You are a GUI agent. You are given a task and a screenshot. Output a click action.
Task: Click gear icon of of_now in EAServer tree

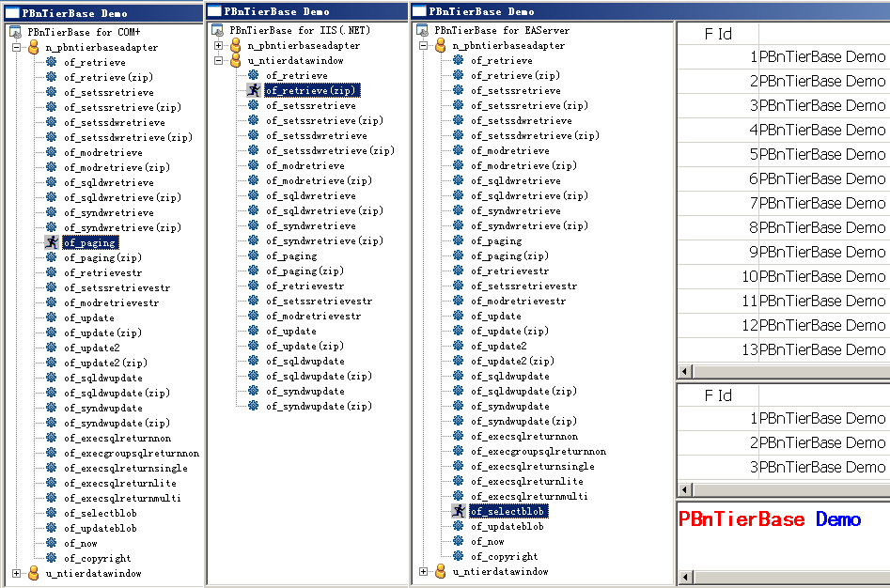(x=459, y=541)
